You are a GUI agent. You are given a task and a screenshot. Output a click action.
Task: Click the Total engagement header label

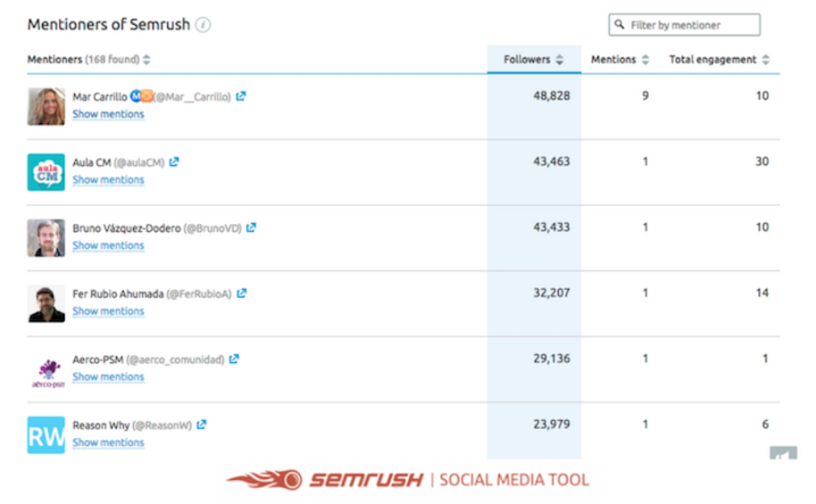pyautogui.click(x=712, y=59)
